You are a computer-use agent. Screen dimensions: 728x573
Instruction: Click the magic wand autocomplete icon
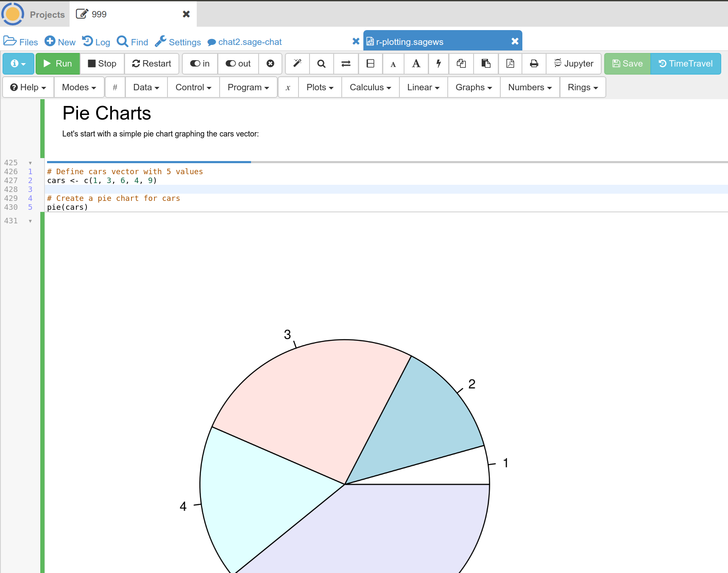pos(297,64)
